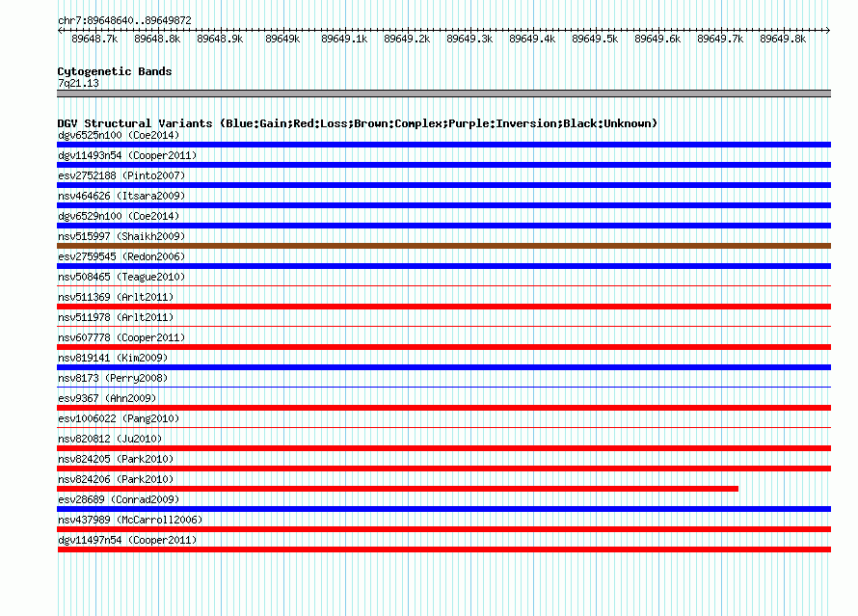Click the thin blue line for nsv8173

click(443, 387)
